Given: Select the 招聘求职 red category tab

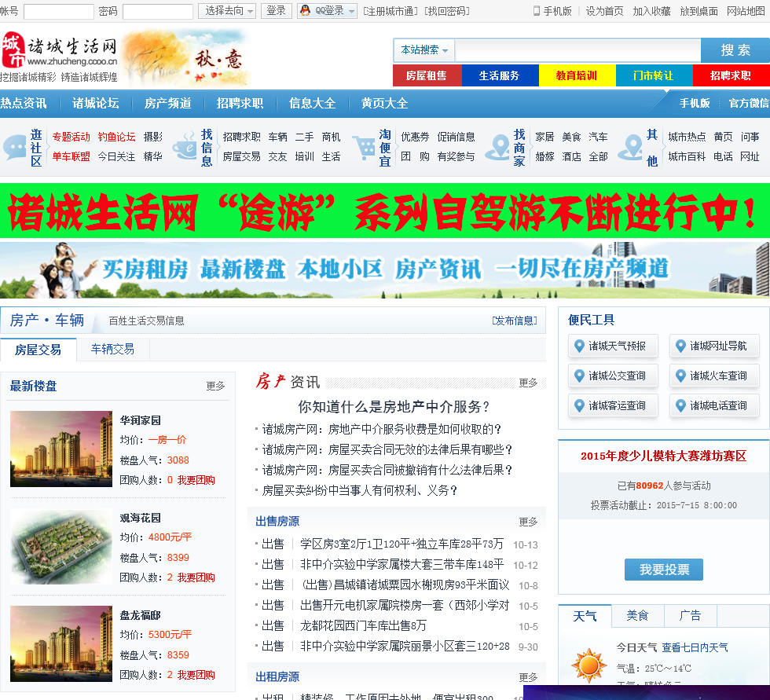Looking at the screenshot, I should click(x=731, y=75).
